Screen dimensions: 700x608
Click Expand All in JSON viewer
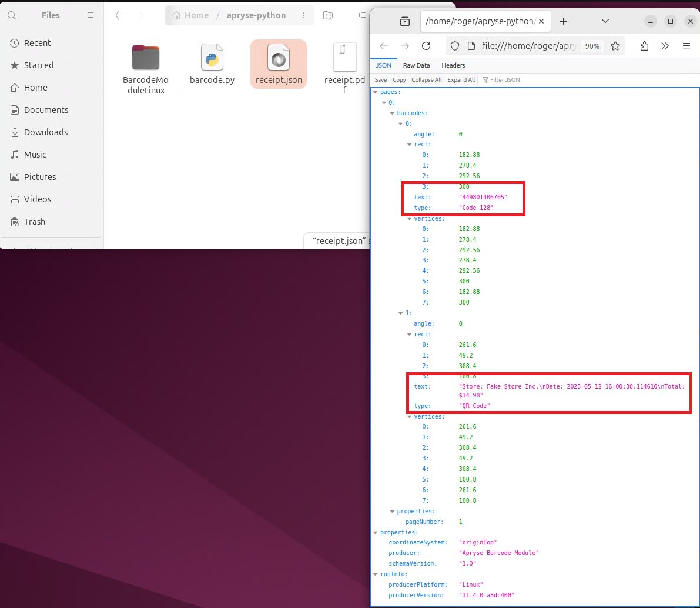(x=461, y=79)
